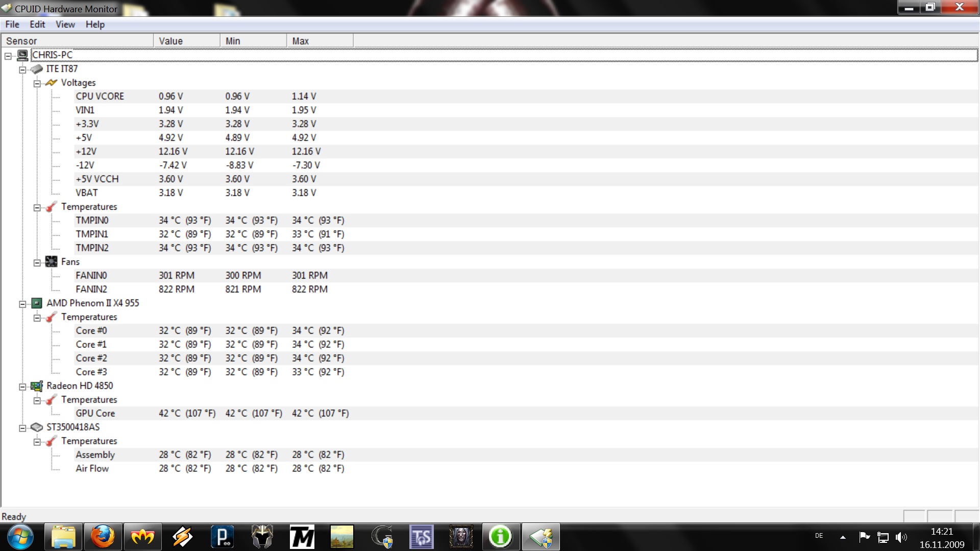This screenshot has height=551, width=980.
Task: Select the GPU Core temperature row
Action: pyautogui.click(x=526, y=413)
